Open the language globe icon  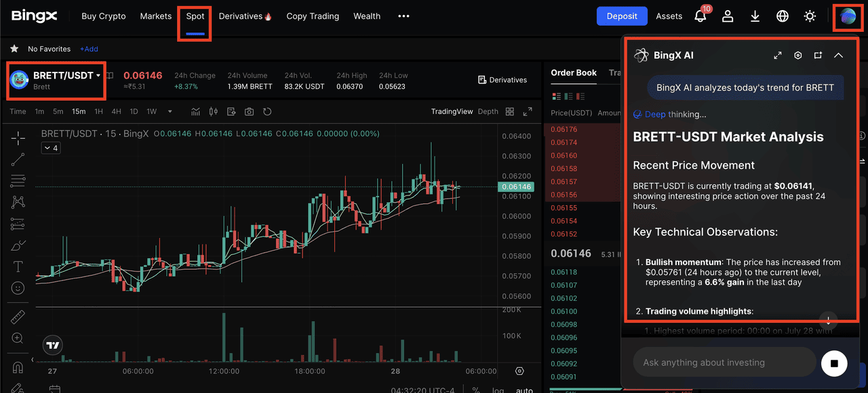pyautogui.click(x=783, y=16)
